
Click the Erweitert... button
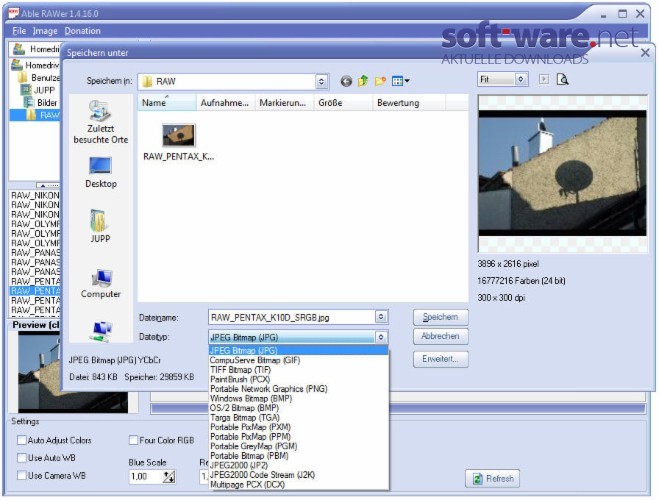pyautogui.click(x=440, y=359)
